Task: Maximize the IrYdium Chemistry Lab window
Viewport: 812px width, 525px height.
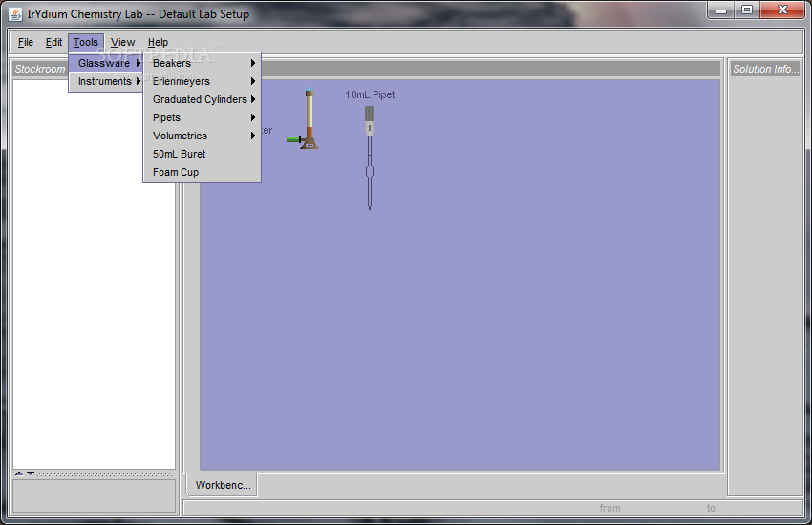Action: 747,10
